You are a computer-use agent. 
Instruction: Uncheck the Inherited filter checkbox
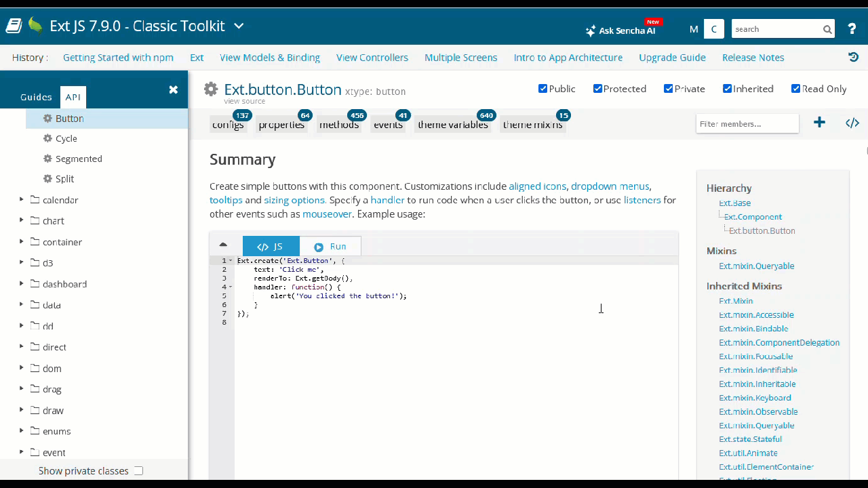coord(728,89)
